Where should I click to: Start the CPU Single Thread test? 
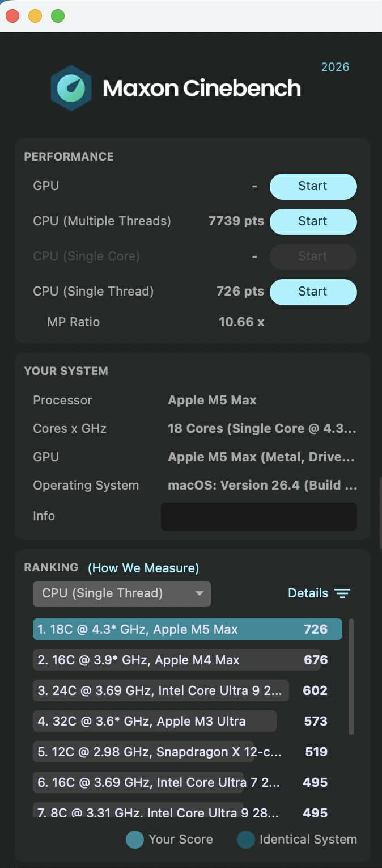313,292
